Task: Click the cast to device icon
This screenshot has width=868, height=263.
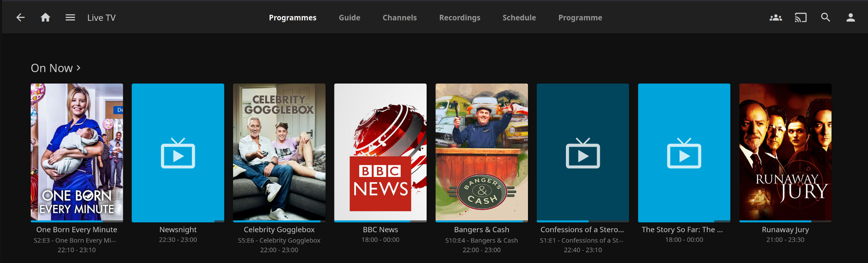Action: coord(801,18)
